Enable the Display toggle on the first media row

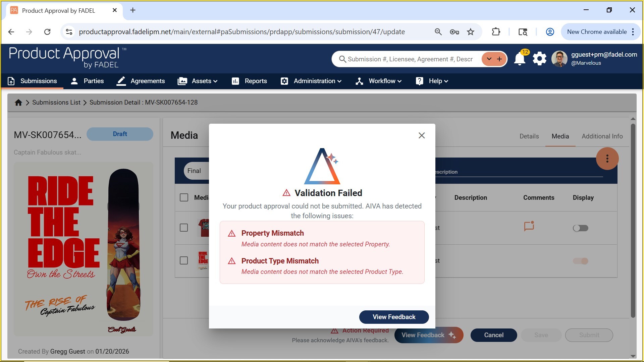581,228
